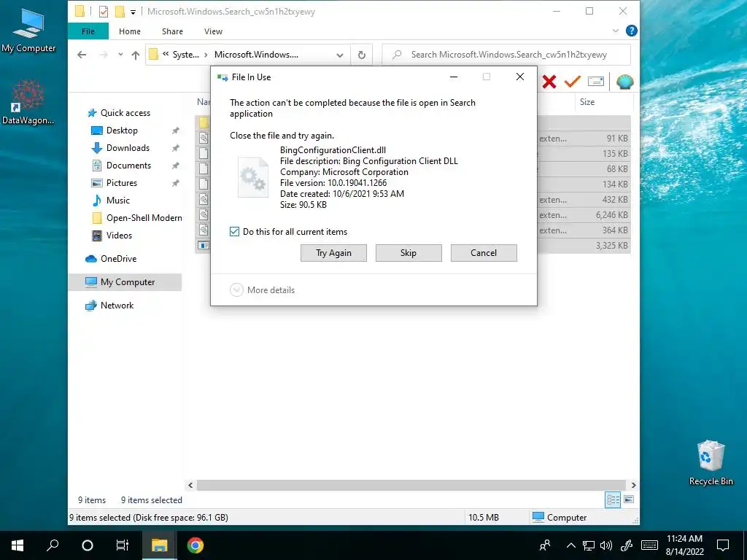Switch to details view icon at bottom right
The height and width of the screenshot is (560, 747).
tap(613, 499)
